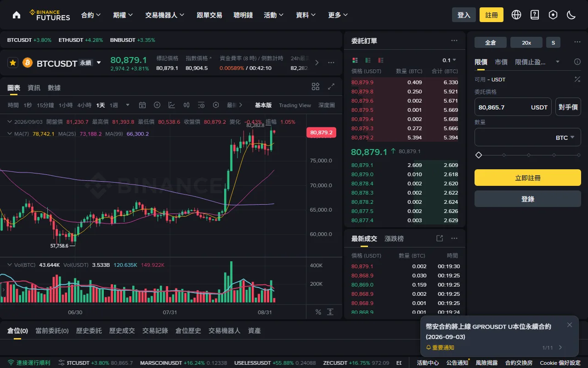
Task: Expand the 交易機器人 header menu
Action: click(x=165, y=15)
